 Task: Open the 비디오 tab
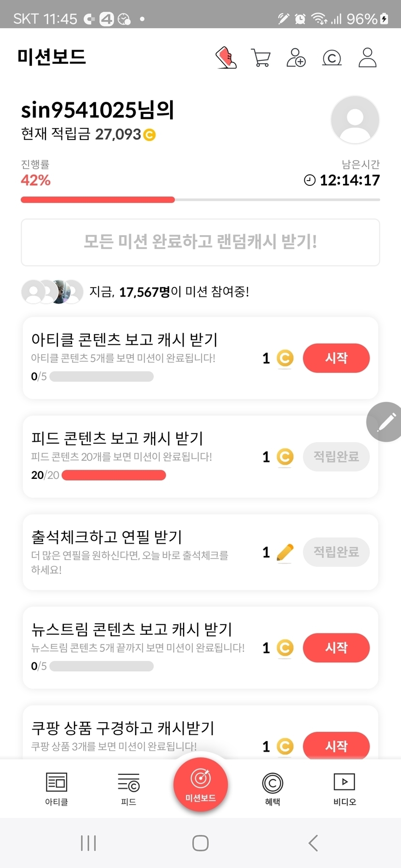[x=344, y=789]
